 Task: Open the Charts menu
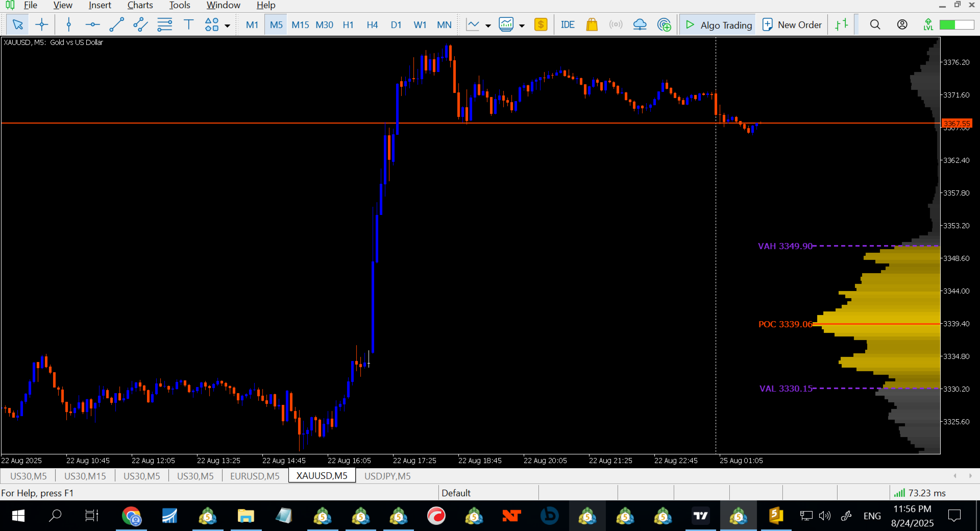(x=140, y=5)
